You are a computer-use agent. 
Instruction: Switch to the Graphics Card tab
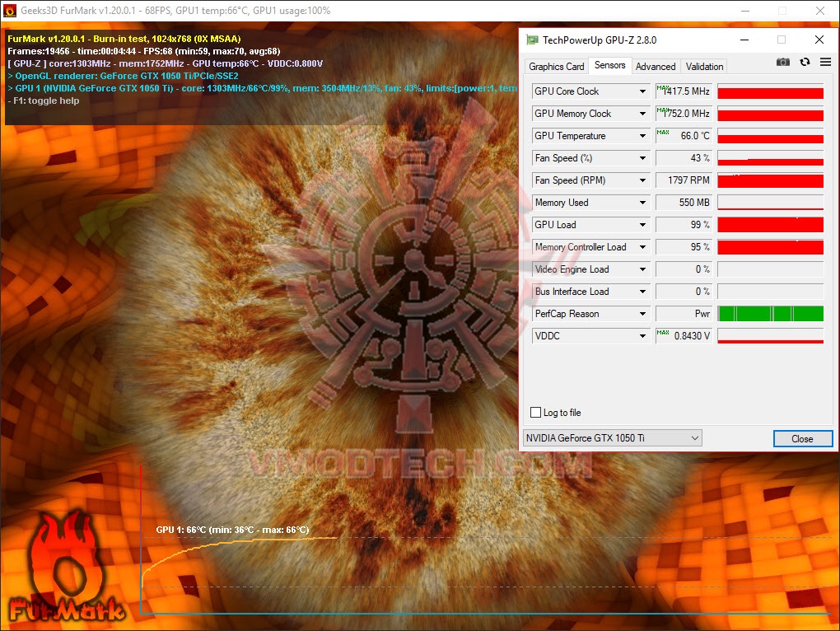pyautogui.click(x=556, y=67)
